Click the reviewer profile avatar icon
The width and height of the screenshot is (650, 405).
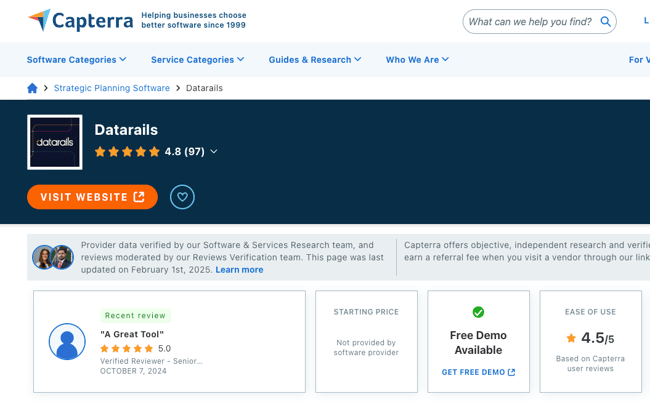tap(67, 342)
